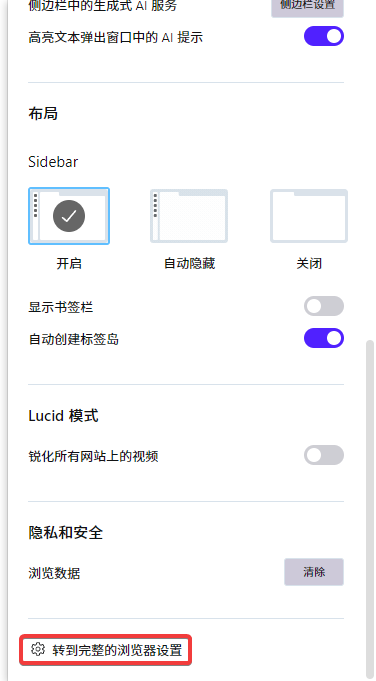Choose the 开启 sidebar layout thumbnail
376x681 pixels.
pyautogui.click(x=69, y=216)
